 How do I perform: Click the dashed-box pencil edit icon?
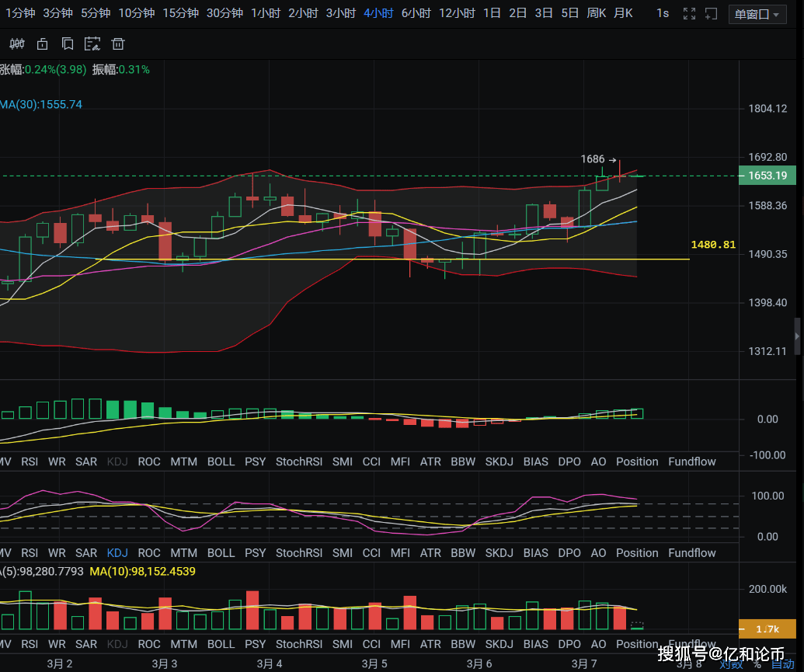92,44
